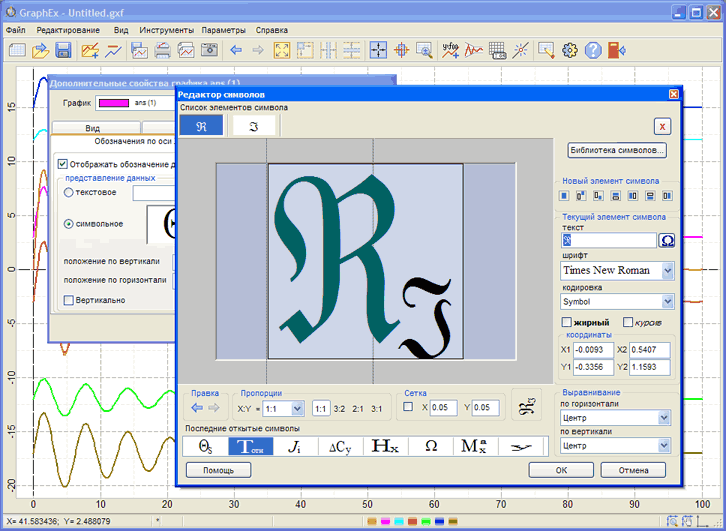Viewport: 726px width, 531px height.
Task: Click the save file toolbar icon
Action: 63,50
